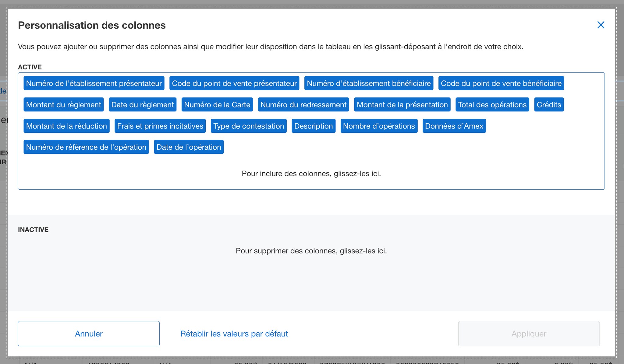Select the "Date de l'opération" column chip

click(189, 147)
